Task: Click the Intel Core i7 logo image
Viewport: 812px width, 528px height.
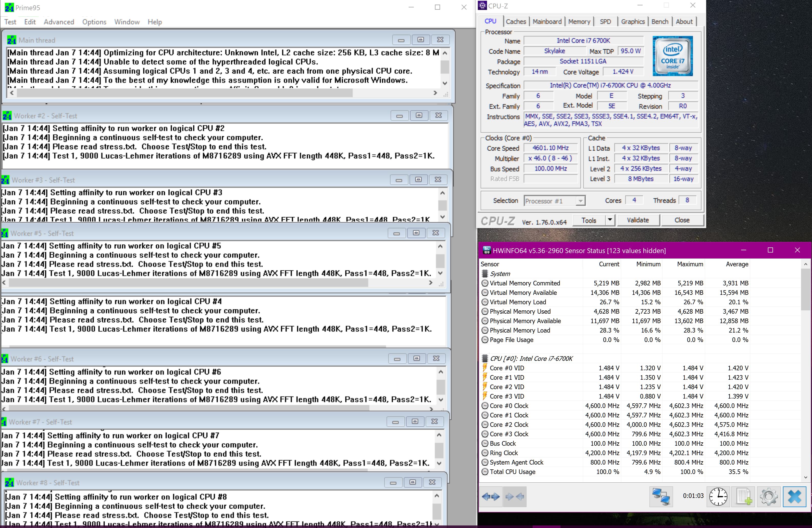Action: [672, 56]
